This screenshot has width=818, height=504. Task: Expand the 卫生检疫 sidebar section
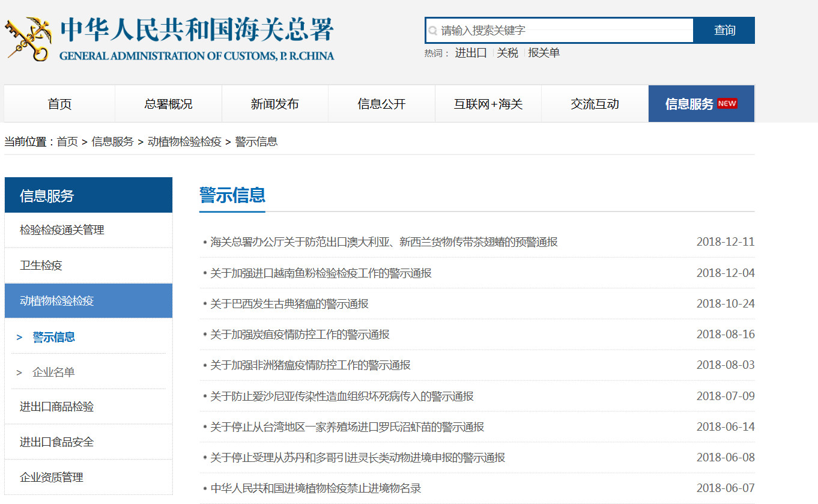41,266
